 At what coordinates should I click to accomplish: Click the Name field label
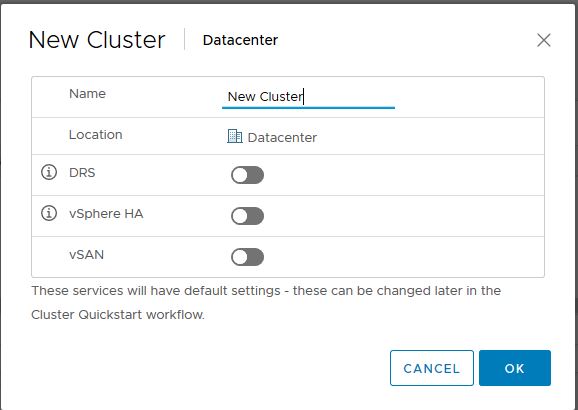pyautogui.click(x=87, y=94)
